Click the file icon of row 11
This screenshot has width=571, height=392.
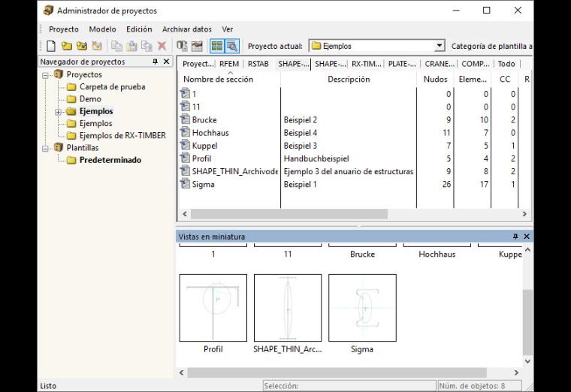(186, 107)
